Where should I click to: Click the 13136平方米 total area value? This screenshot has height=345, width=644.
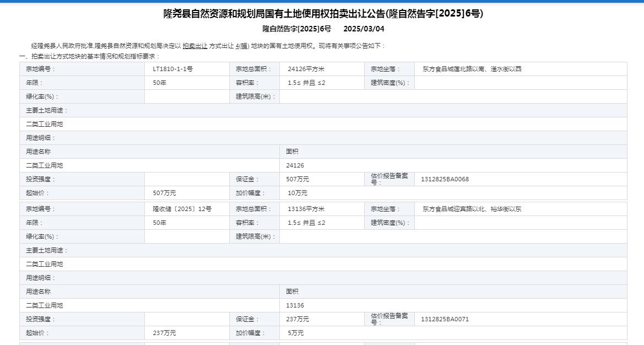tap(306, 209)
